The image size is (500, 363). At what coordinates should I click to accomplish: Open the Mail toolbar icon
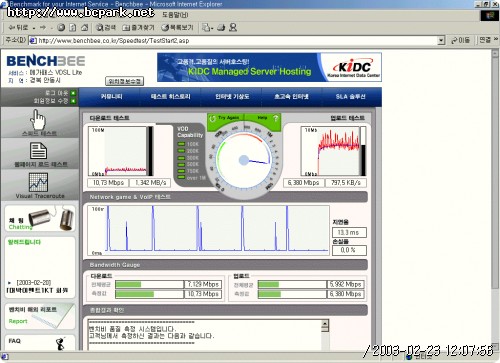(206, 28)
